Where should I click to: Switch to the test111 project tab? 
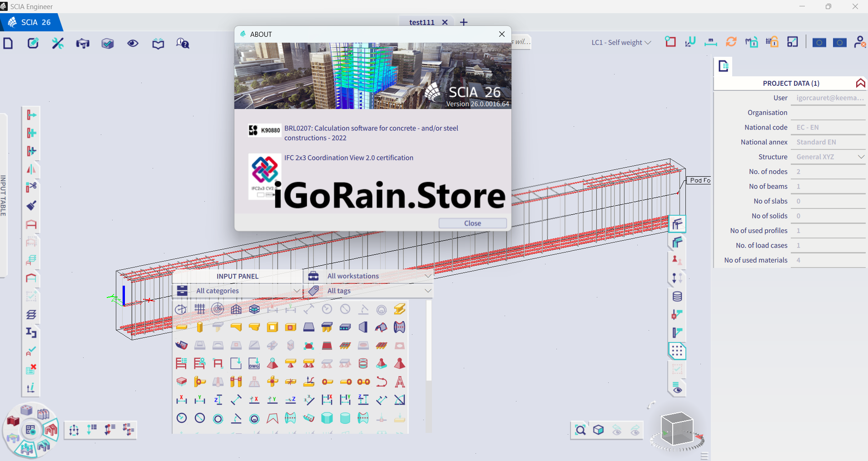422,22
